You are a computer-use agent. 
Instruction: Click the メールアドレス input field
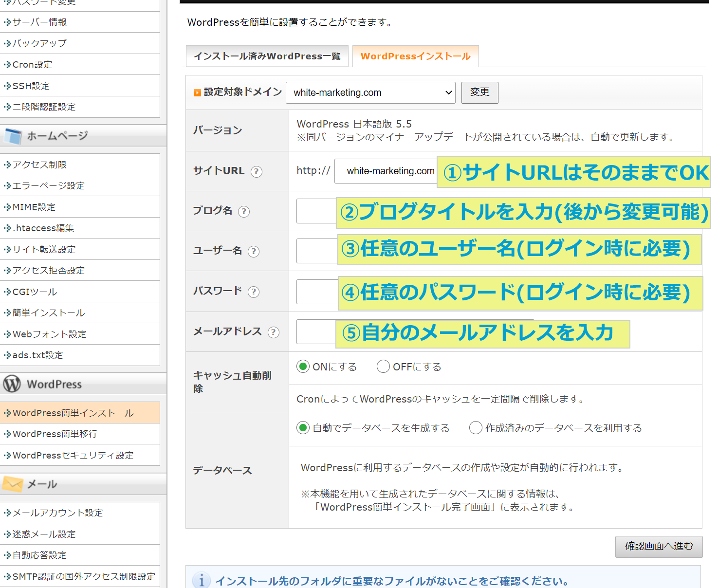click(x=316, y=332)
